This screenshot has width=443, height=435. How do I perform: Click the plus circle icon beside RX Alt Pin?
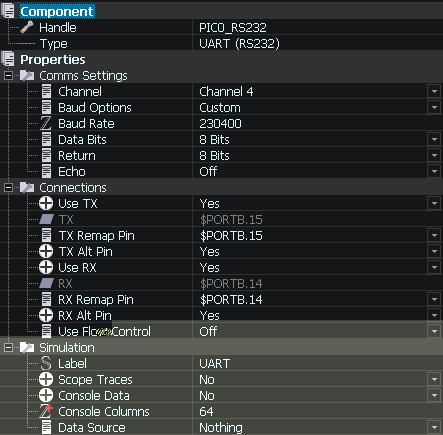[x=46, y=315]
